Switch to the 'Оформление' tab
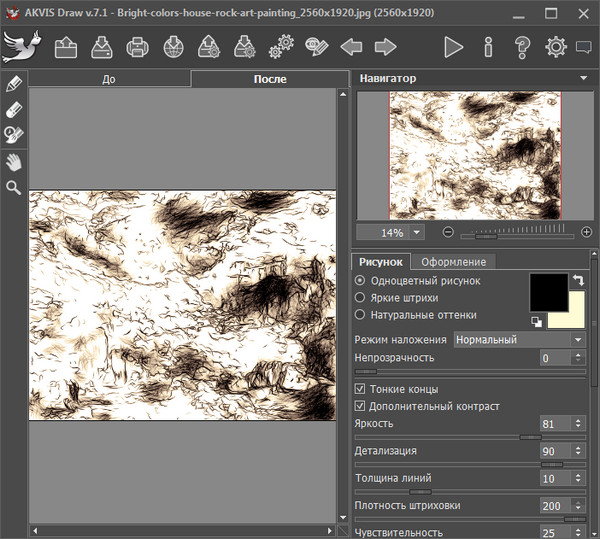Viewport: 600px width, 539px height. tap(454, 262)
